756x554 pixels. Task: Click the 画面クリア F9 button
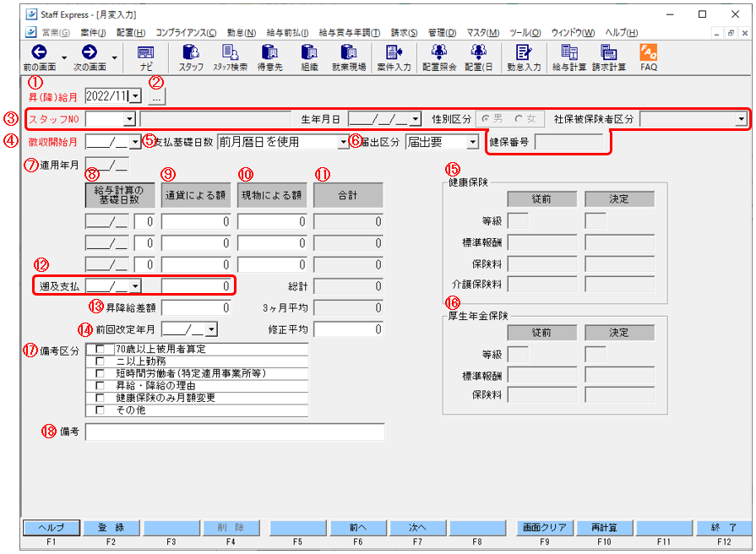544,528
